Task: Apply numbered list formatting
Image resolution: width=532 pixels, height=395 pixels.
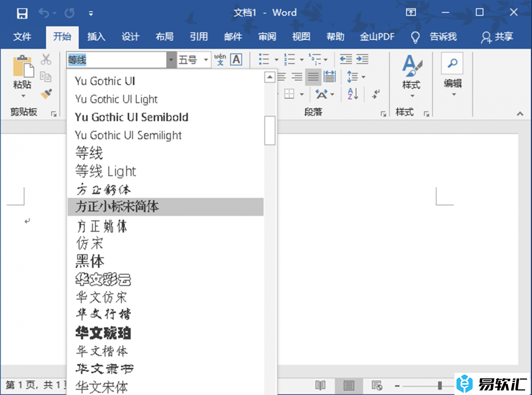Action: click(289, 59)
